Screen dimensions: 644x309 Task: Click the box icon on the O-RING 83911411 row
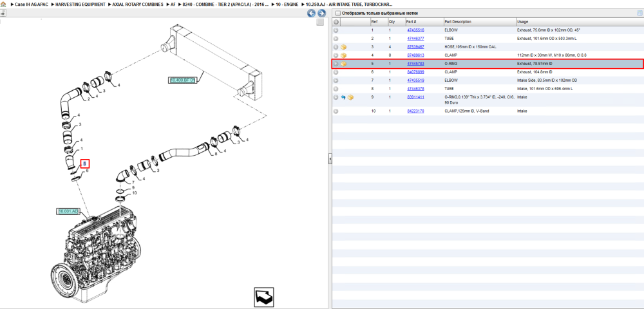click(x=350, y=98)
